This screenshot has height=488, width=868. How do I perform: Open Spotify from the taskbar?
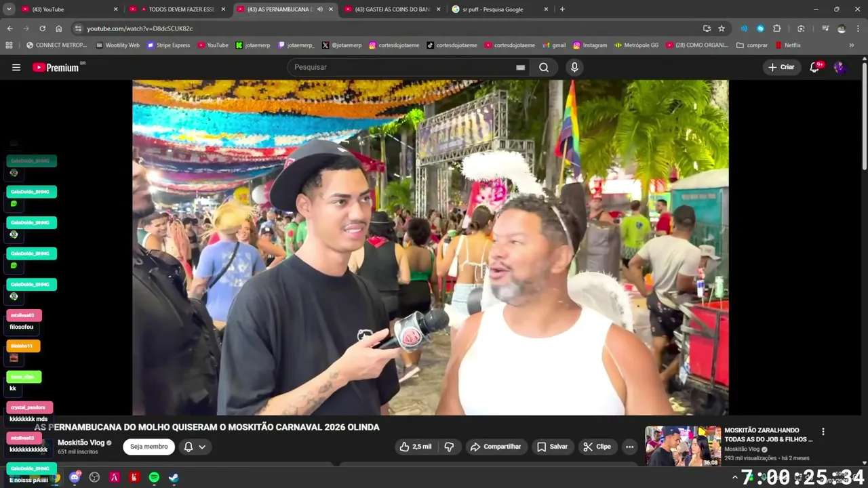(x=154, y=477)
